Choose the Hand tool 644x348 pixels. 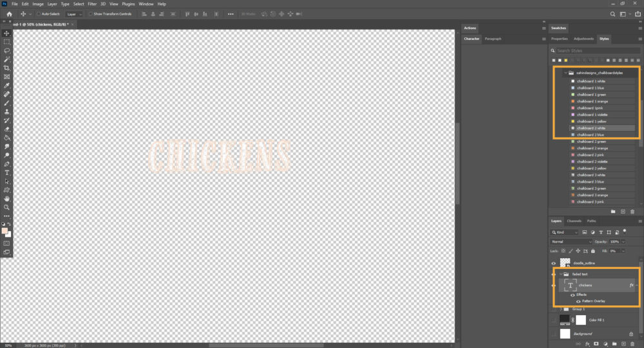pos(7,199)
